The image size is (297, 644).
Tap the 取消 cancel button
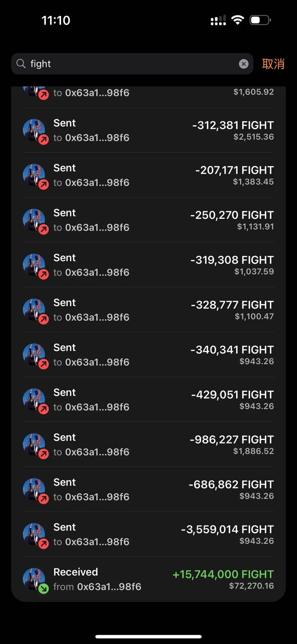point(273,64)
